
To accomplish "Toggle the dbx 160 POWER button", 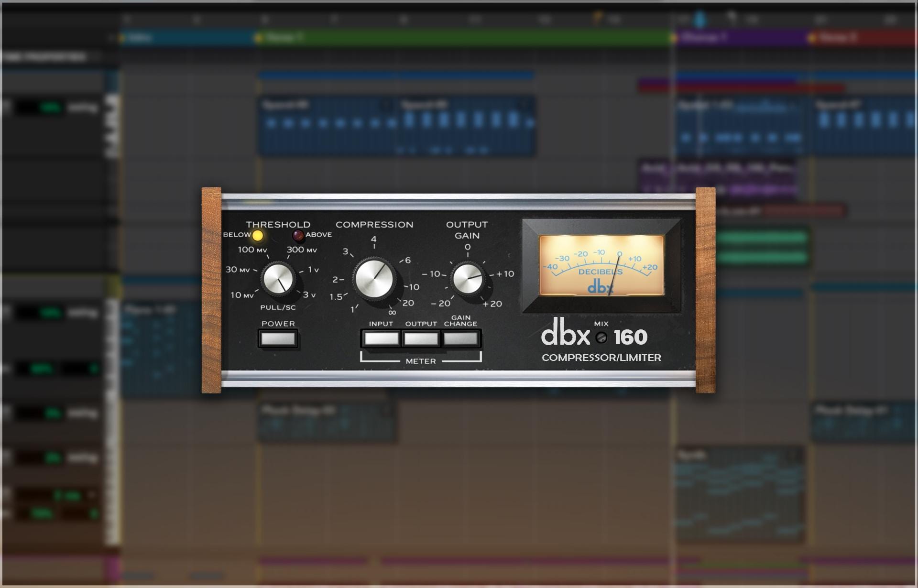I will pos(278,338).
